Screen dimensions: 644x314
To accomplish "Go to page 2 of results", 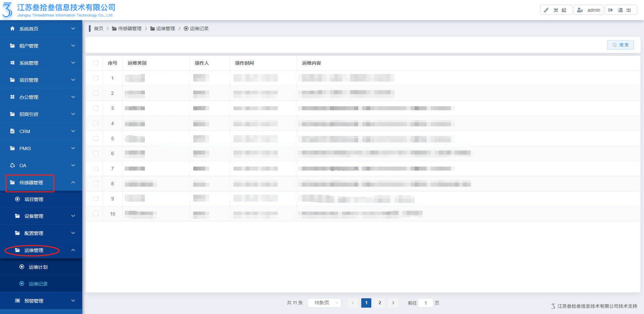I will [380, 303].
